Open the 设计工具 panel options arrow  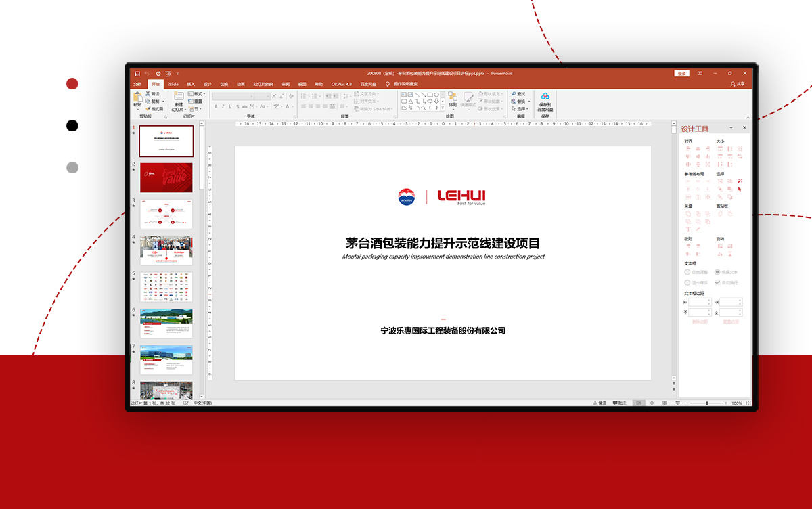[731, 128]
